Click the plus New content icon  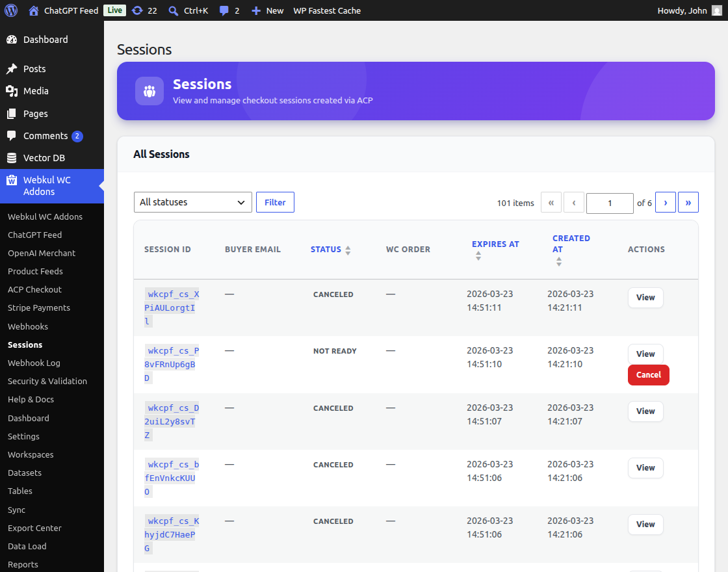[256, 10]
